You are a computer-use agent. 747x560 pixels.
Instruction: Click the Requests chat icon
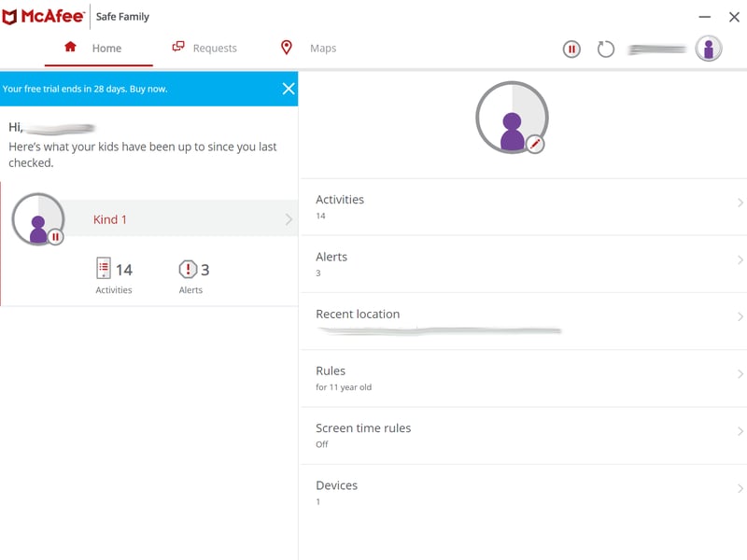tap(178, 46)
